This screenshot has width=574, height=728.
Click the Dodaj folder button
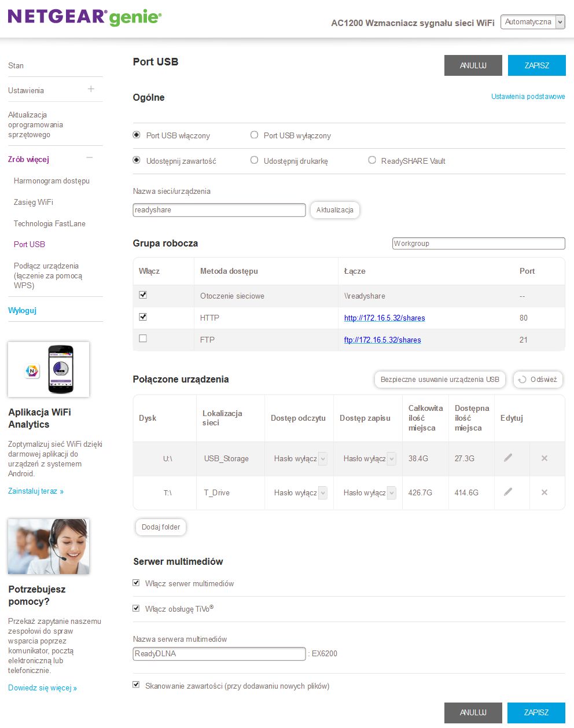click(161, 527)
